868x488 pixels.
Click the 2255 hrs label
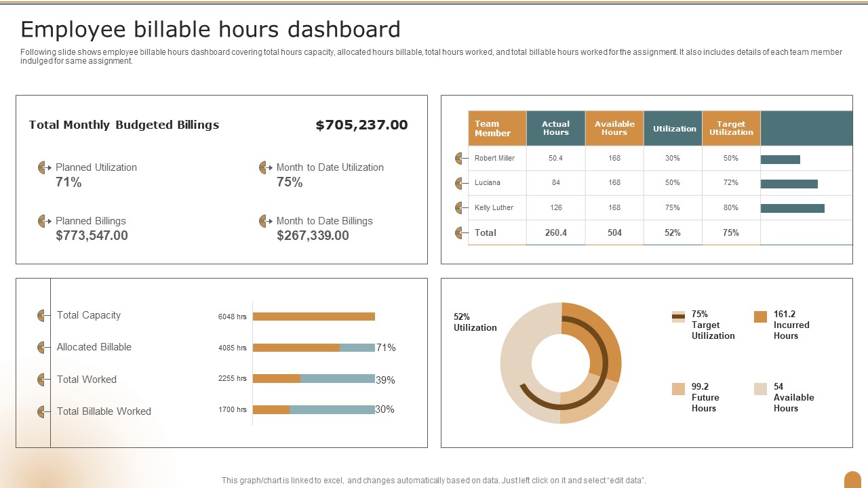(x=233, y=378)
